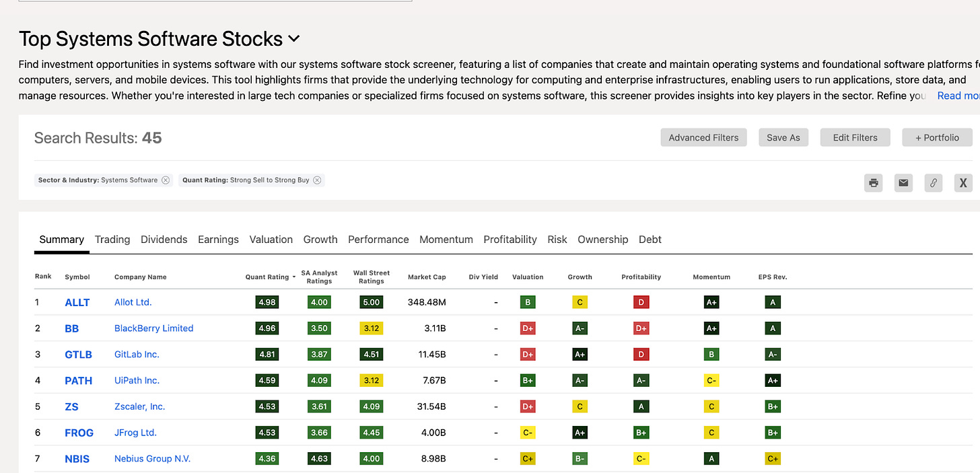Open the NBIS ticker symbol
The width and height of the screenshot is (980, 473).
77,459
